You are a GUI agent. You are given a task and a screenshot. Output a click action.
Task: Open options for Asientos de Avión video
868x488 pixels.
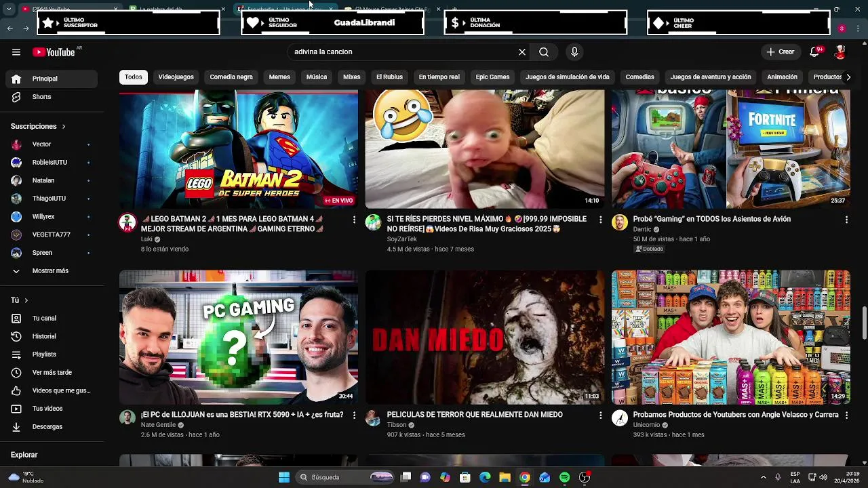(x=846, y=220)
